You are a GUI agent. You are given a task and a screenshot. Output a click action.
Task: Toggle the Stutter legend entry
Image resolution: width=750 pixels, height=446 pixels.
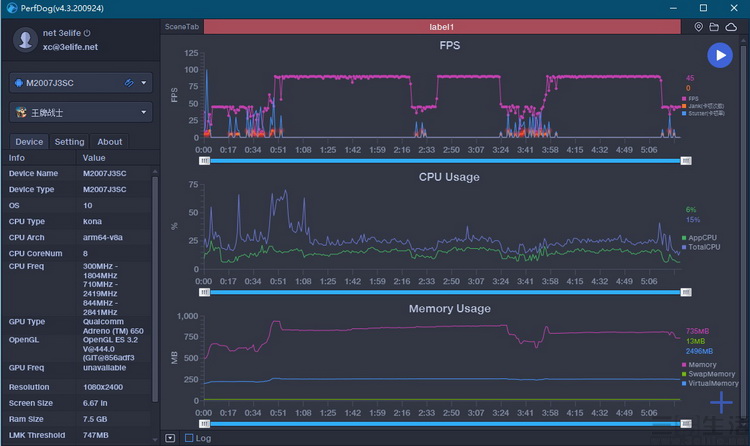tap(703, 113)
